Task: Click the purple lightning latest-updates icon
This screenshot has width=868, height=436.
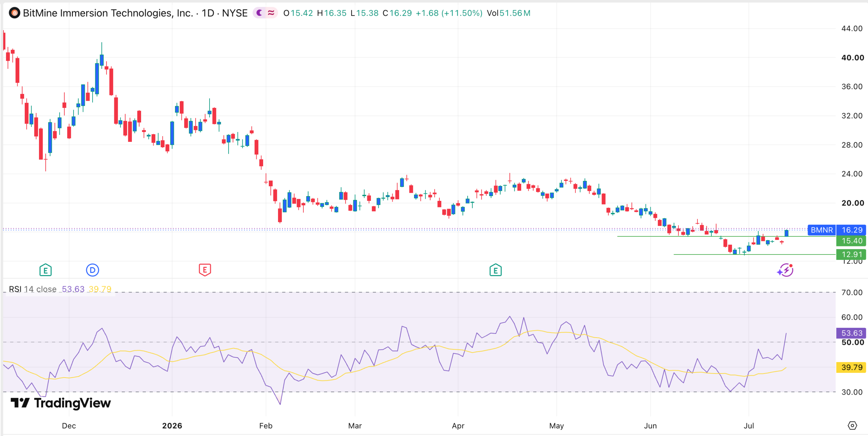Action: coord(786,270)
